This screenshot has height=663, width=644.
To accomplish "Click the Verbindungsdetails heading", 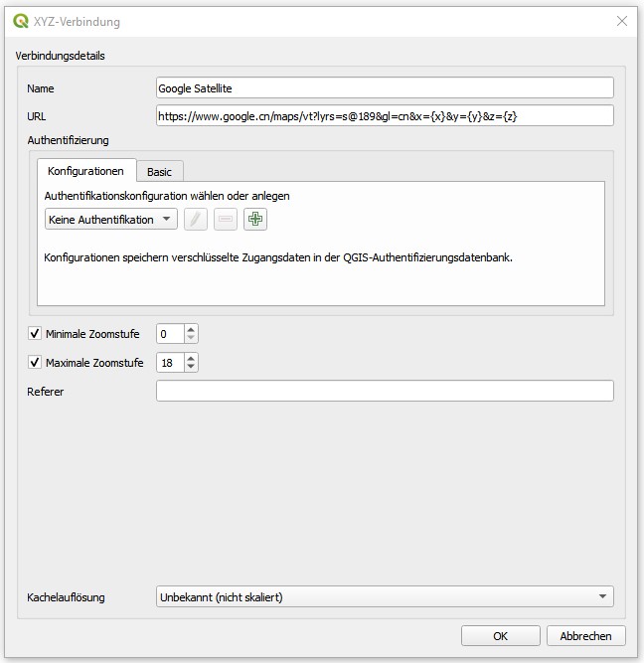I will click(60, 56).
